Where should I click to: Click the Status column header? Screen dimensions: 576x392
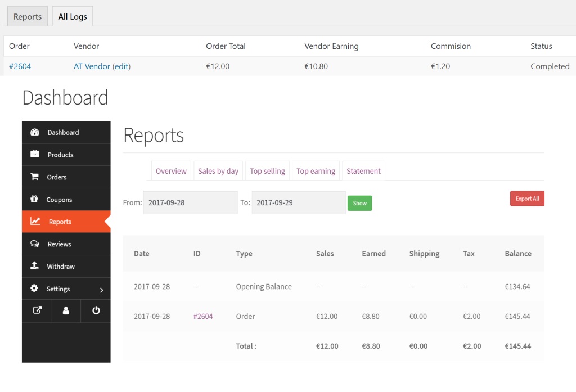click(x=541, y=46)
